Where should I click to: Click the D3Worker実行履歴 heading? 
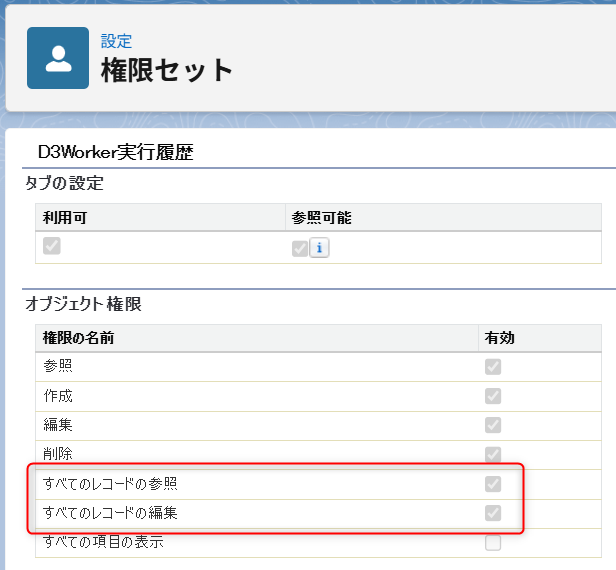[x=116, y=152]
